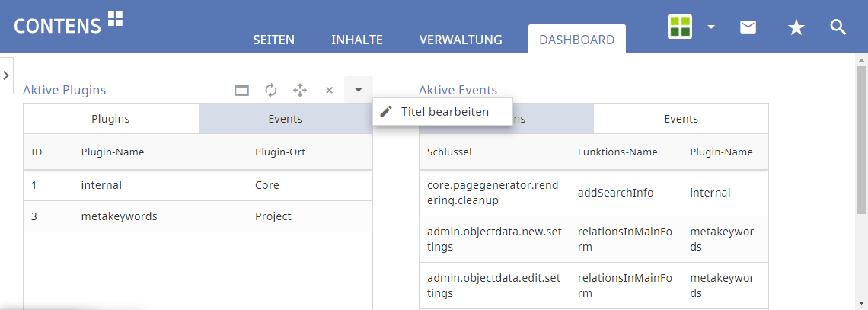Screen dimensions: 868x310
Task: Close the Aktive Plugins widget
Action: (329, 90)
